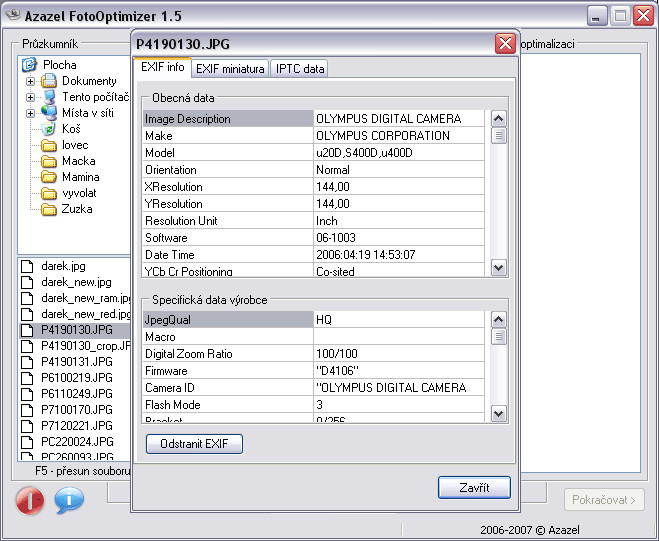Screen dimensions: 659x541
Task: Expand the Místa v síti tree node
Action: (30, 113)
